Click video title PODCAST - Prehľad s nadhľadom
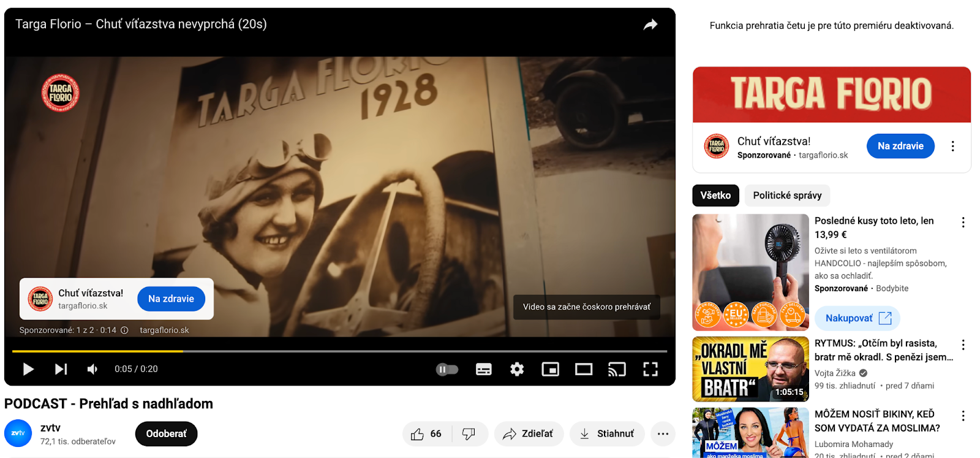The image size is (980, 458). click(x=108, y=403)
